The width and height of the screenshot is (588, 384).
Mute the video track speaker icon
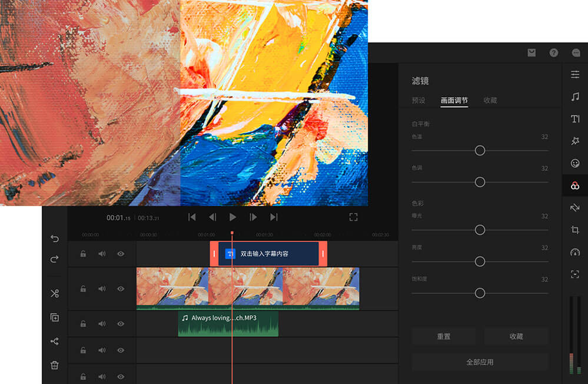tap(102, 289)
